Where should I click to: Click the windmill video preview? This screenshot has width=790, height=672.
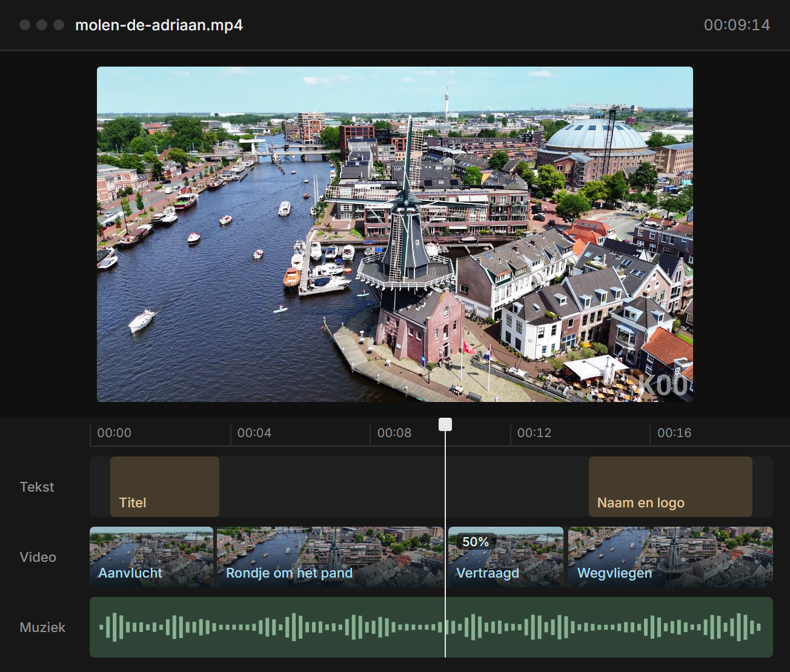point(395,234)
